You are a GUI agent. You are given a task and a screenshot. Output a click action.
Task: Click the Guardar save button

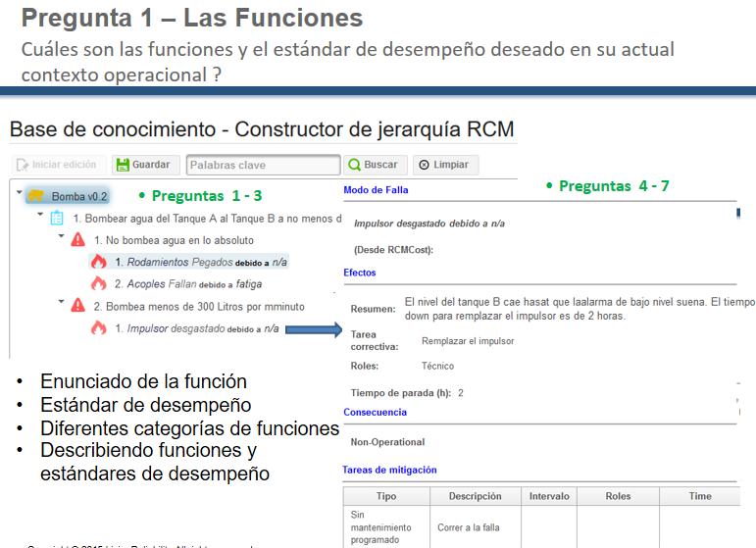tap(143, 165)
